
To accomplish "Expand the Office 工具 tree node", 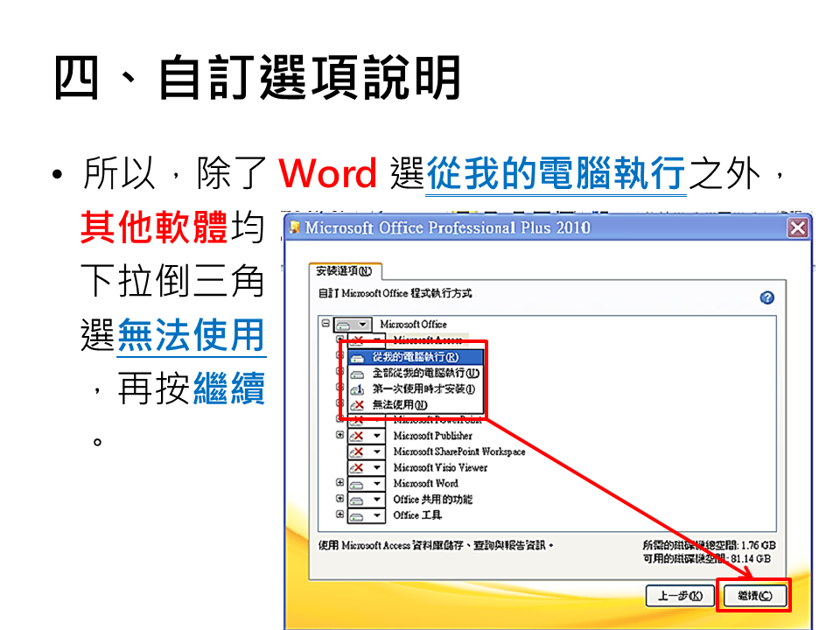I will (x=339, y=514).
